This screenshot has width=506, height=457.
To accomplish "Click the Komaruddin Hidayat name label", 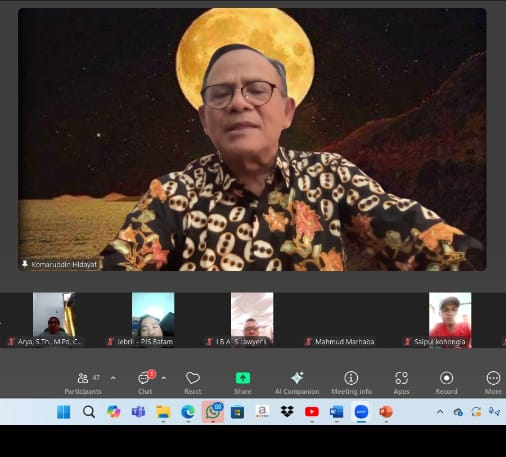I will tap(64, 265).
